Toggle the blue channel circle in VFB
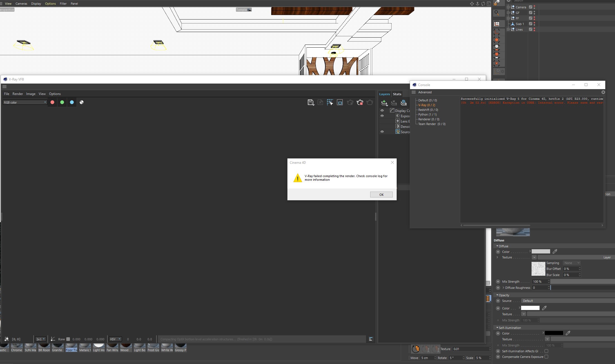This screenshot has width=615, height=364. (x=72, y=102)
